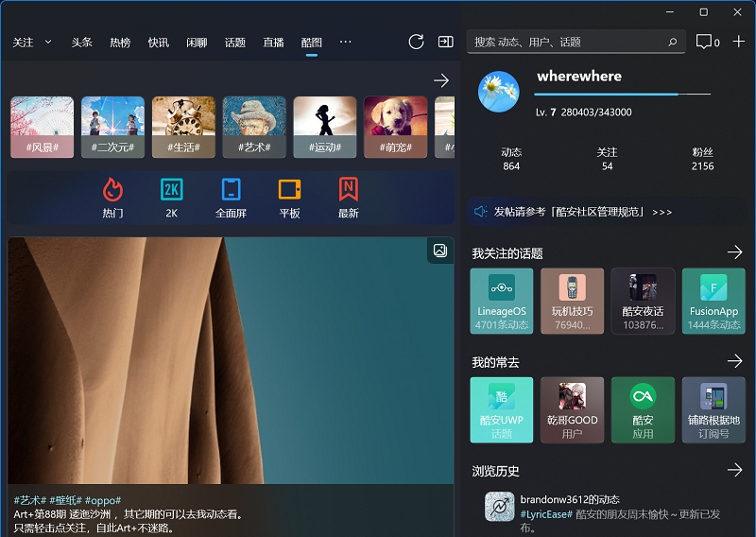Open the #风景# category thumbnail

pyautogui.click(x=43, y=127)
